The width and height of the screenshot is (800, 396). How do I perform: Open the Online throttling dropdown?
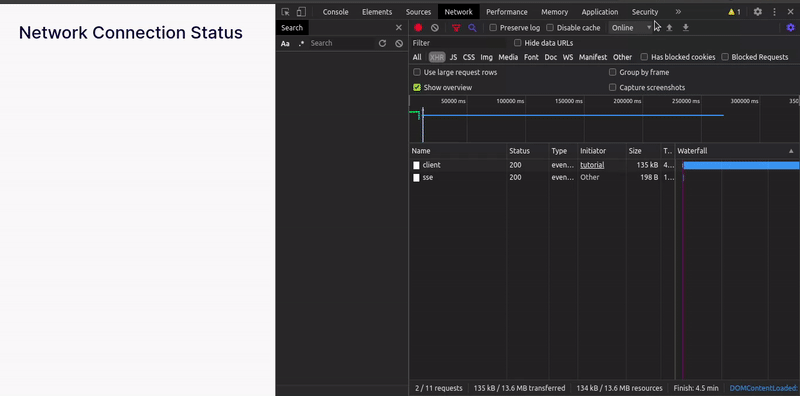[x=631, y=28]
